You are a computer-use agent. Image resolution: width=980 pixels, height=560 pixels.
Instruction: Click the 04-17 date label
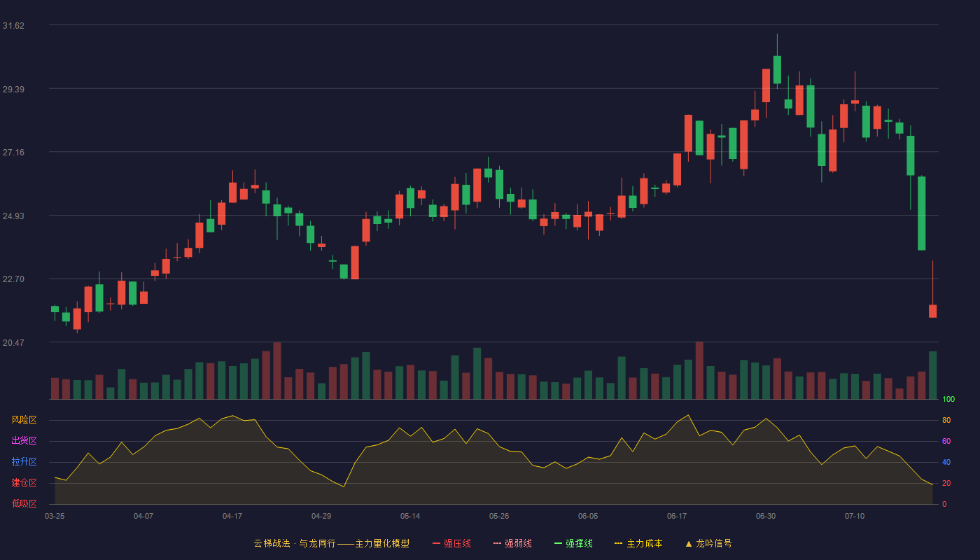(x=232, y=516)
